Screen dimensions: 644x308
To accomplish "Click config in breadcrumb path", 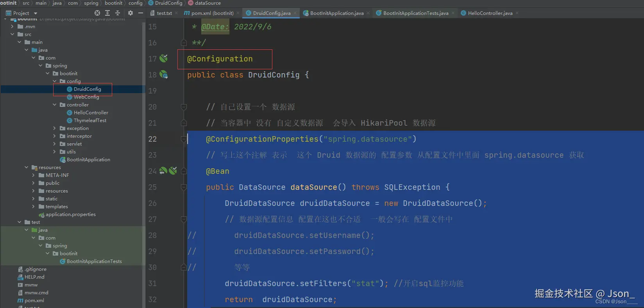I will coord(136,3).
